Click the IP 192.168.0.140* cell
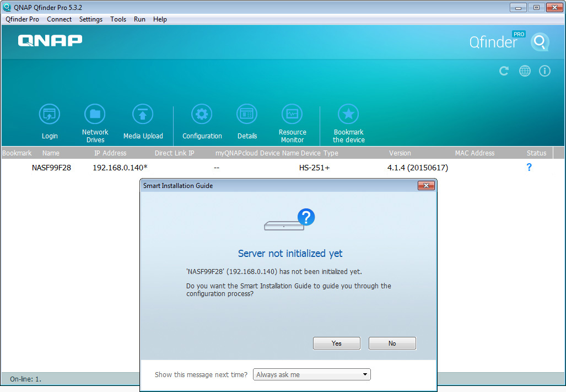Screen dimensions: 566x392 click(x=120, y=168)
